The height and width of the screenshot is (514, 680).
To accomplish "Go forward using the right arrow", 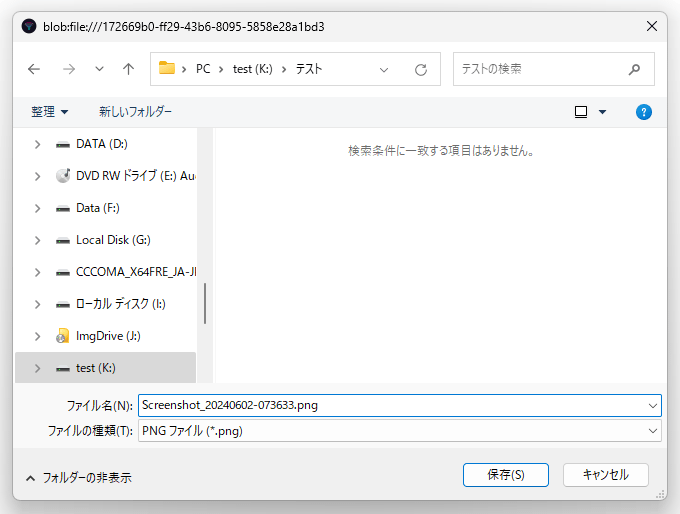I will point(69,69).
